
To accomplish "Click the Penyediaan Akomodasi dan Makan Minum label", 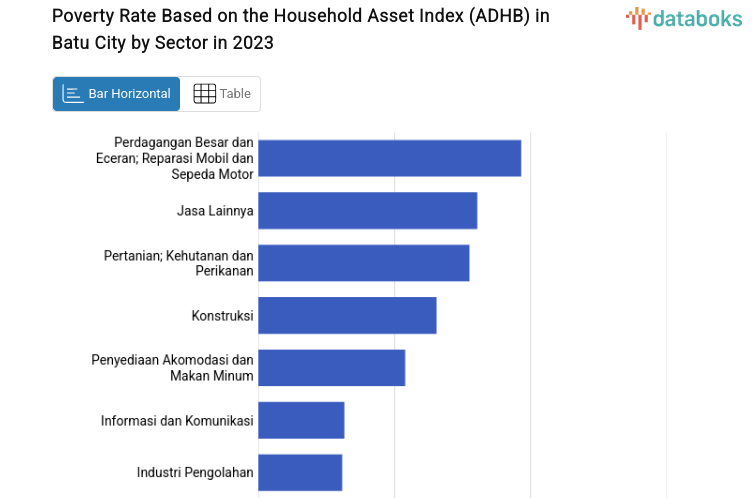I will (x=172, y=368).
